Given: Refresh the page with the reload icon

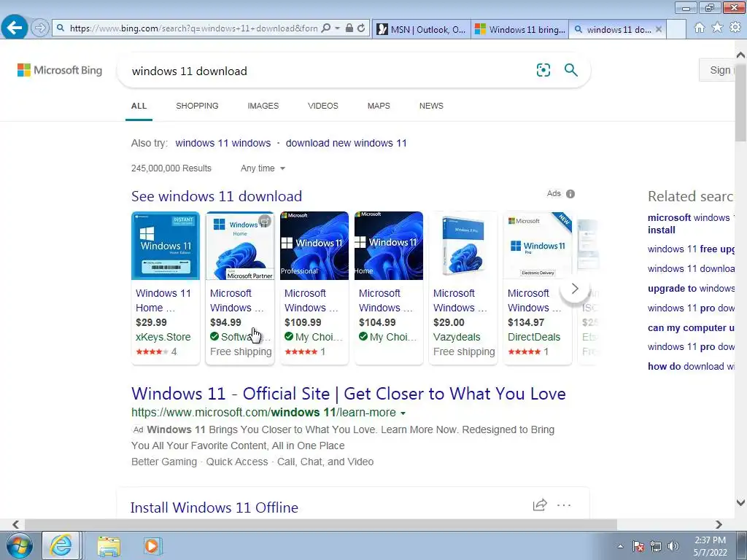Looking at the screenshot, I should [x=362, y=28].
